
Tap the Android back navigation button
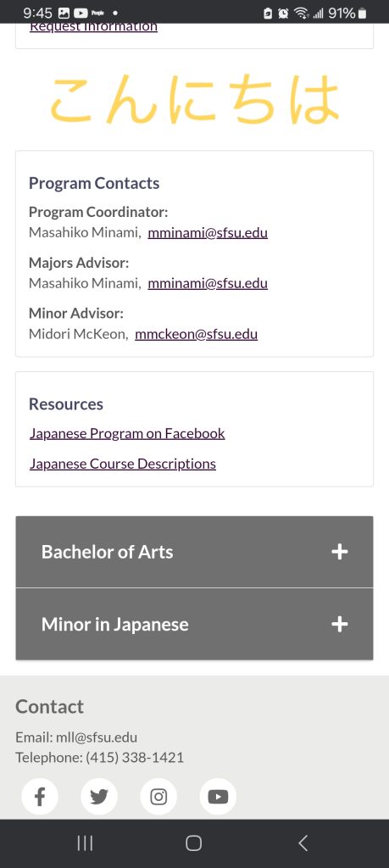pos(303,843)
